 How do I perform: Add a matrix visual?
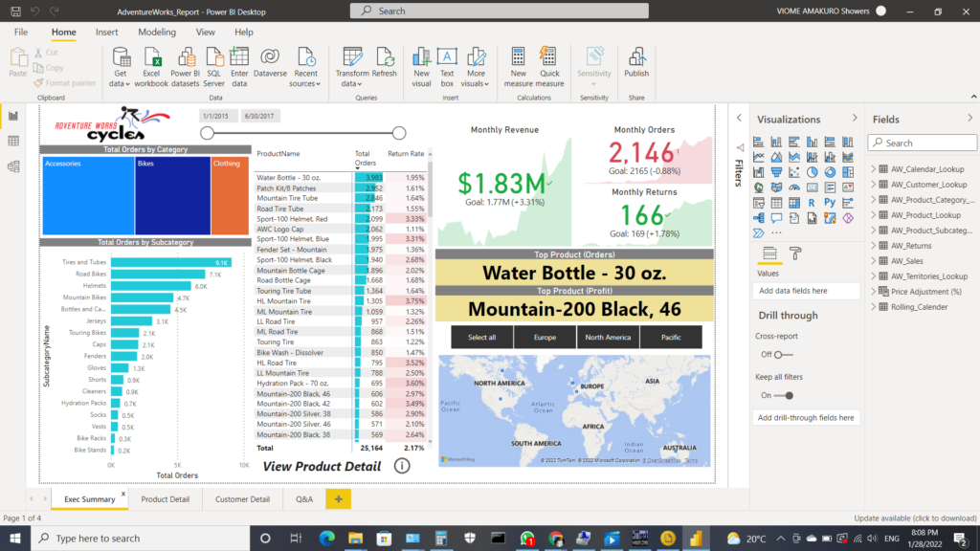point(793,203)
